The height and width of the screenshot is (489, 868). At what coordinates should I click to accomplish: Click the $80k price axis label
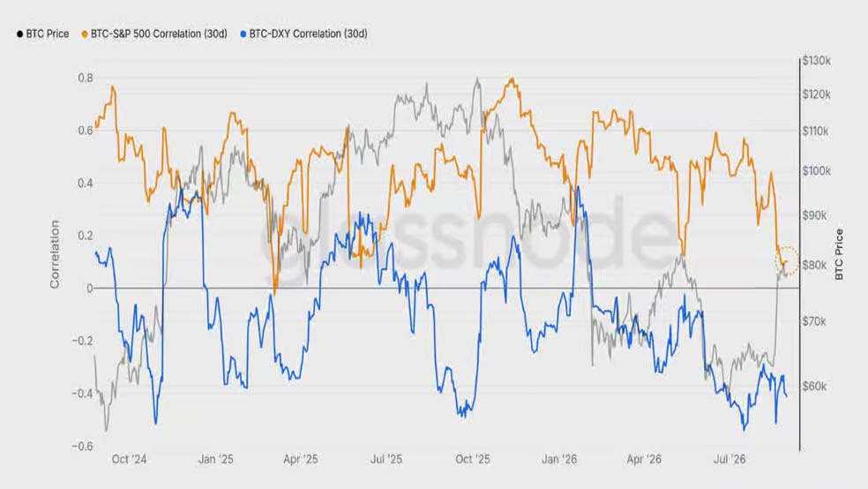coord(814,265)
